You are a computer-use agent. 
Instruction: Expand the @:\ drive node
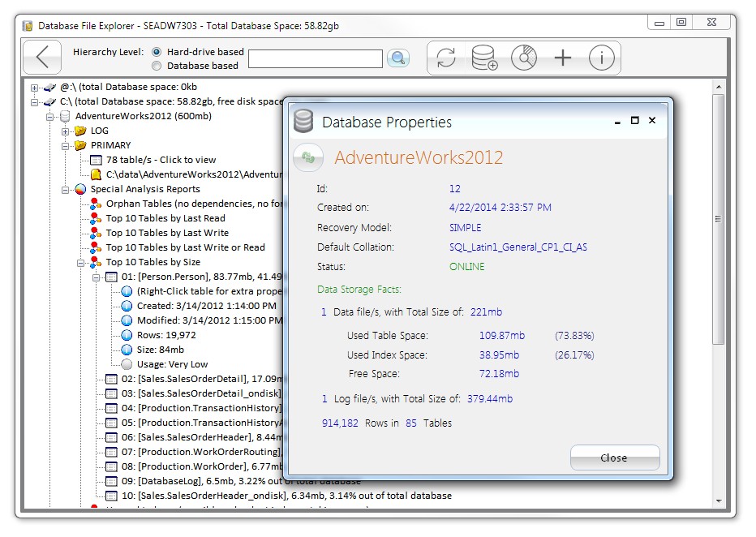coord(34,88)
